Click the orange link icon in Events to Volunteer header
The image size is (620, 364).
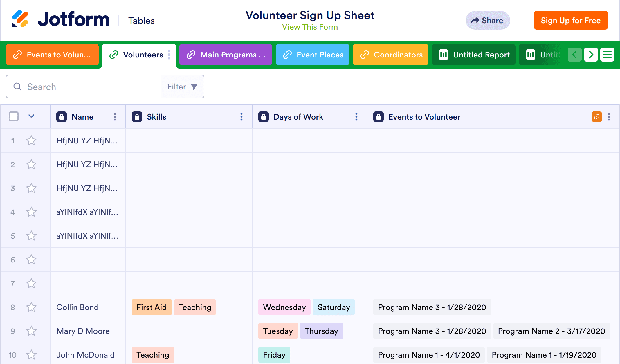click(596, 117)
